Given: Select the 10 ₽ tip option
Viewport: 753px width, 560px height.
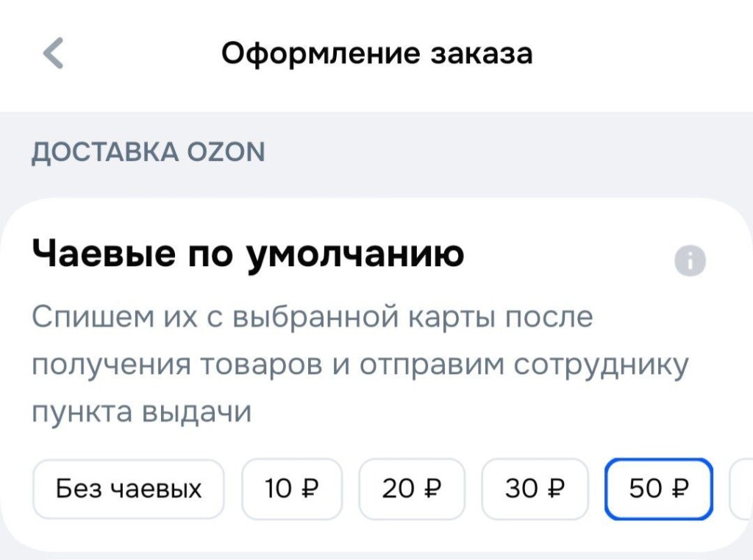Looking at the screenshot, I should coord(291,488).
